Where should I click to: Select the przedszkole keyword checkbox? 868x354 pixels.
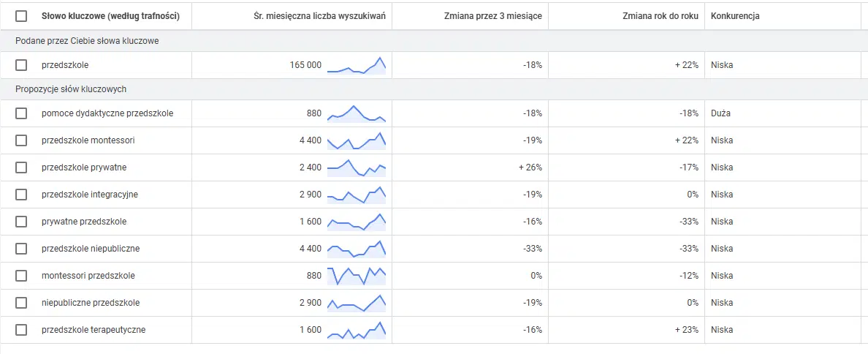pyautogui.click(x=21, y=65)
